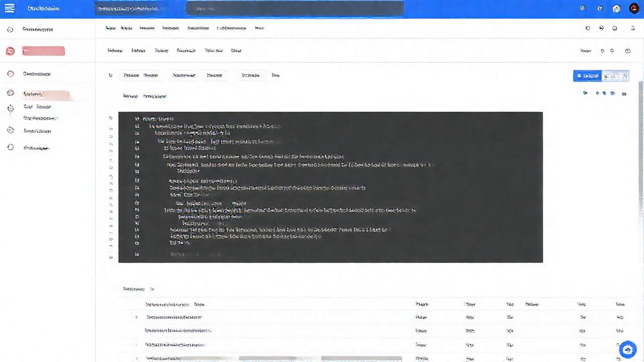
Task: Focus the wide dark search field in the header
Action: (295, 9)
